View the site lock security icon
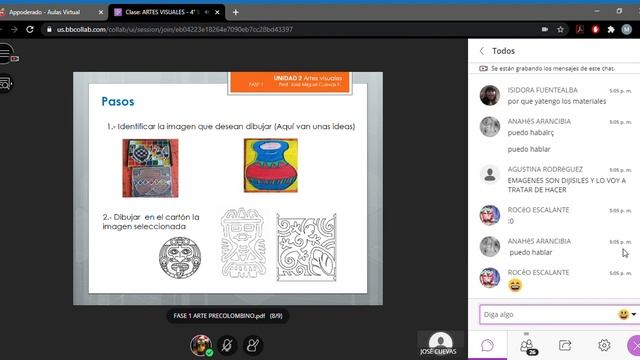Image resolution: width=640 pixels, height=360 pixels. (x=49, y=29)
